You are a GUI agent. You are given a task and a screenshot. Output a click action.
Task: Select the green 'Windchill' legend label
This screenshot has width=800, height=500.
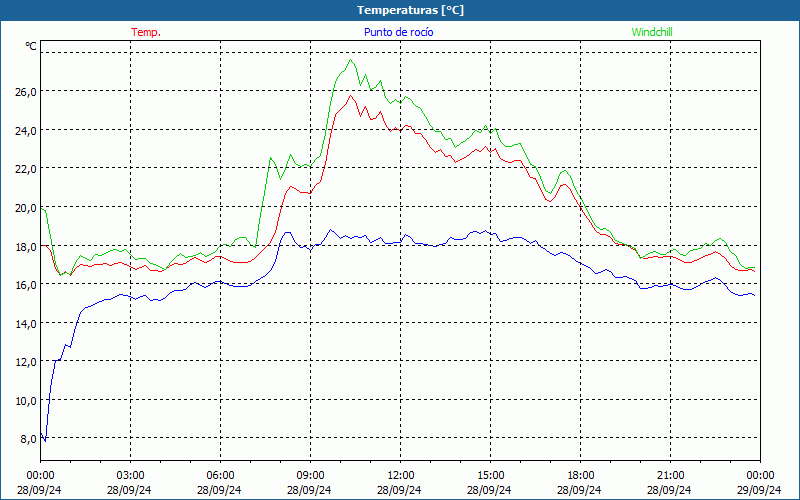coord(652,32)
